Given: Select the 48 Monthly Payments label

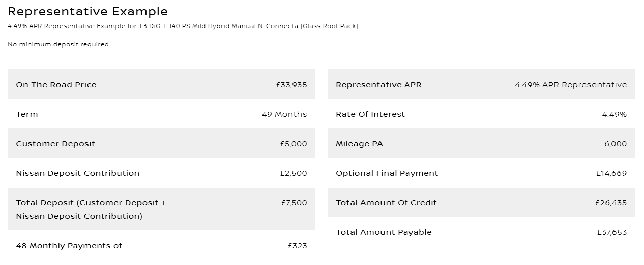Looking at the screenshot, I should click(x=69, y=246).
